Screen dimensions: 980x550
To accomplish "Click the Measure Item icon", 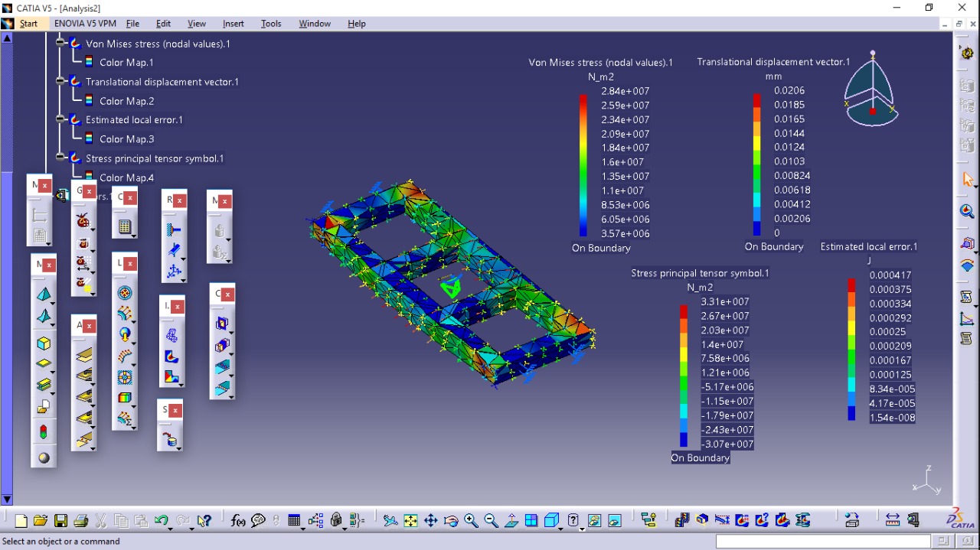I will pyautogui.click(x=913, y=521).
